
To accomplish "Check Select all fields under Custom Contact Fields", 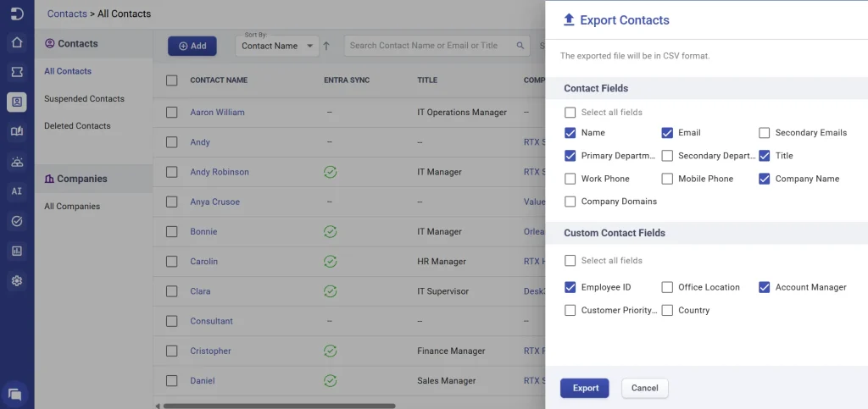I will (570, 260).
